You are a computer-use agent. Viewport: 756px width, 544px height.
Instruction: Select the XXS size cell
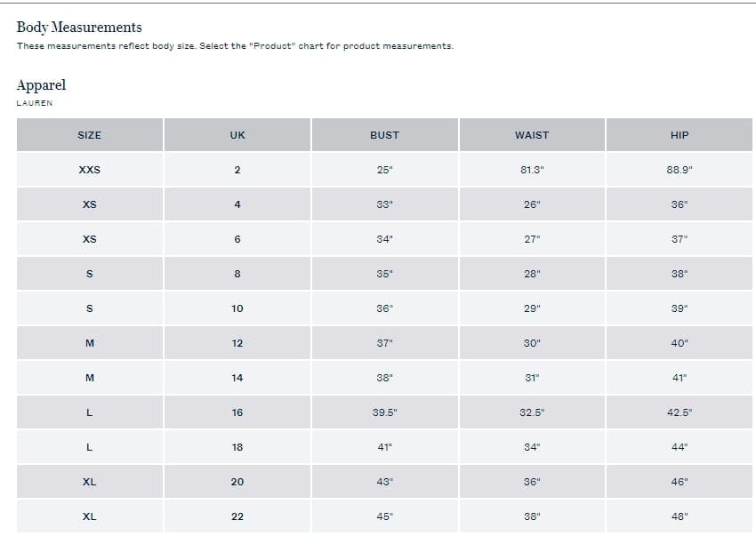click(89, 170)
